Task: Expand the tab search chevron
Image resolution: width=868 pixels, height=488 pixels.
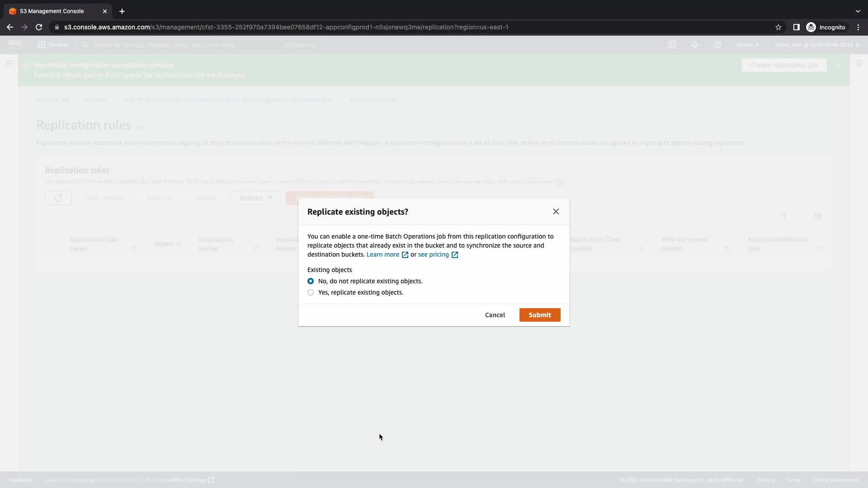Action: tap(858, 11)
